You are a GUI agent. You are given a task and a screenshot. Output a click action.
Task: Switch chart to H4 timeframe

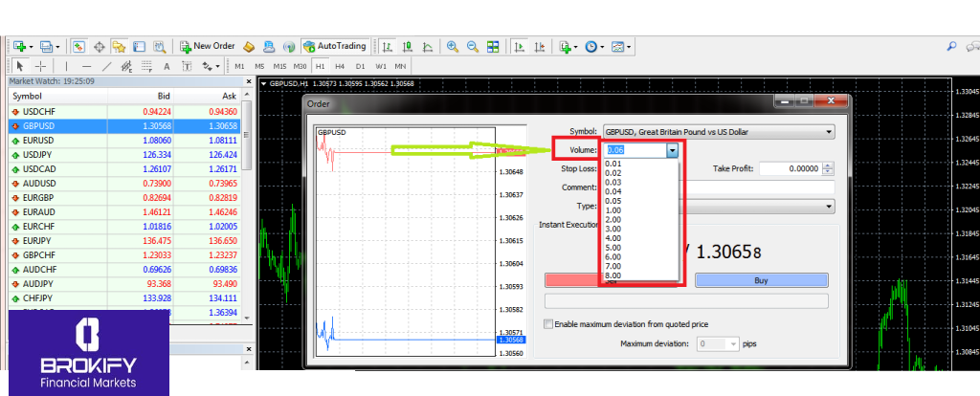click(340, 66)
